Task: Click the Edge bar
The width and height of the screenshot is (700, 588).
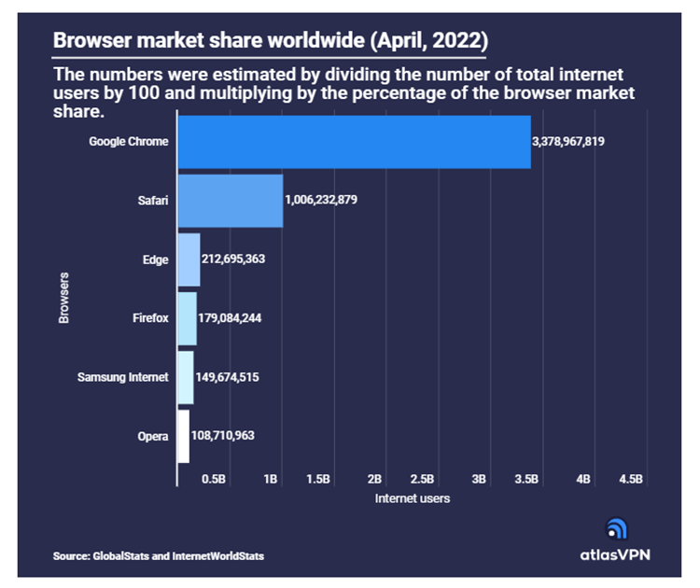Action: 189,259
